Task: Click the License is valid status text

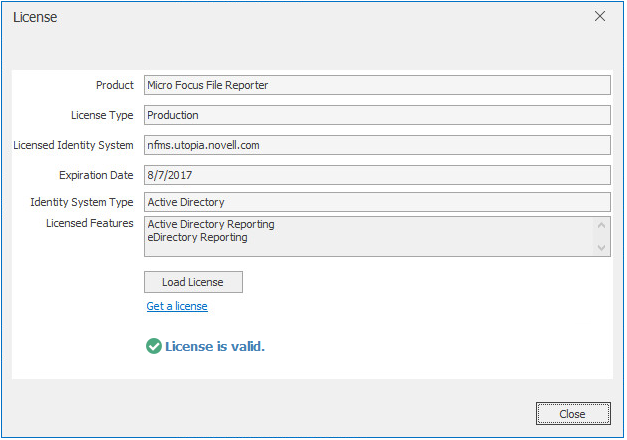Action: [x=215, y=347]
